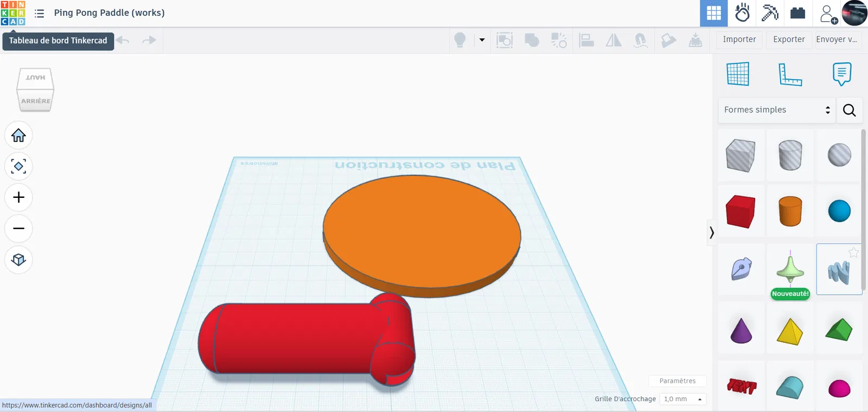868x412 pixels.
Task: Pick the yellow pyramid shape
Action: [x=790, y=332]
